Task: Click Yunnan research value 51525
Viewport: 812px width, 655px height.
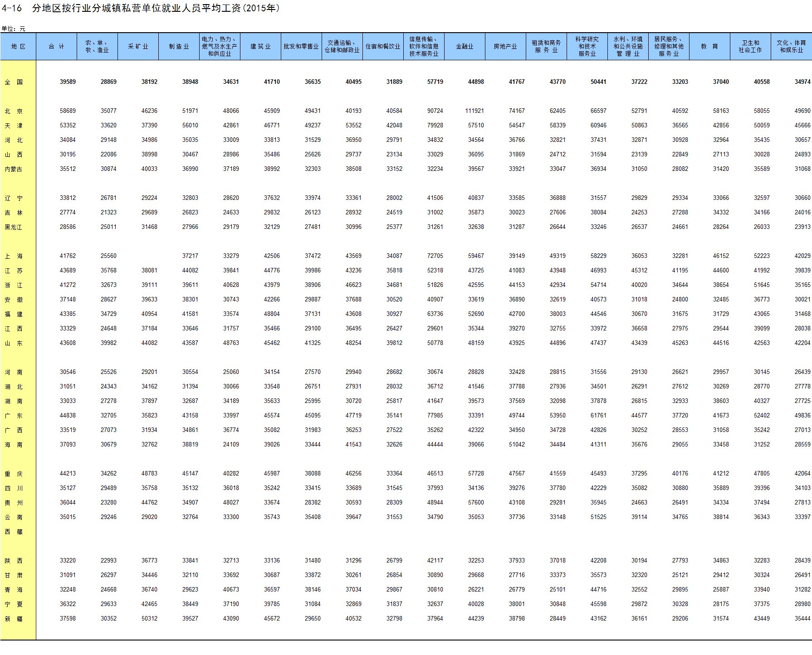Action: (598, 517)
